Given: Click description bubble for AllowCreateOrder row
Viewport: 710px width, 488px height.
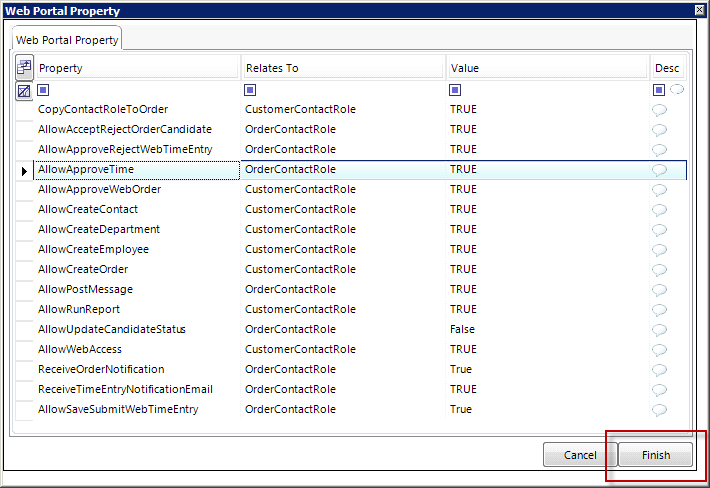Looking at the screenshot, I should pyautogui.click(x=659, y=269).
